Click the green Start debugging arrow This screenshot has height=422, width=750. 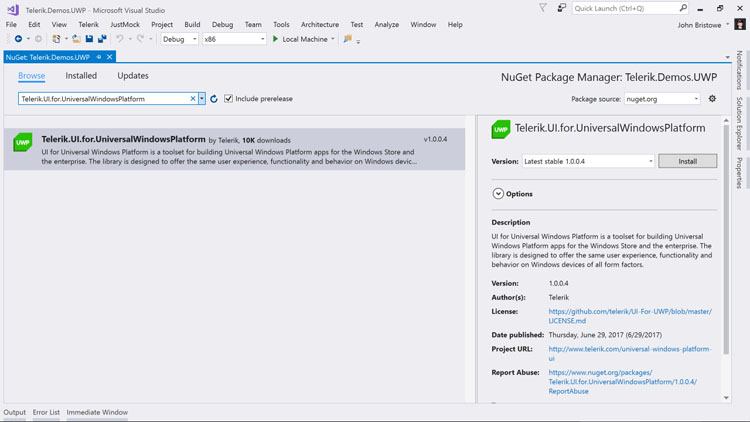tap(275, 39)
